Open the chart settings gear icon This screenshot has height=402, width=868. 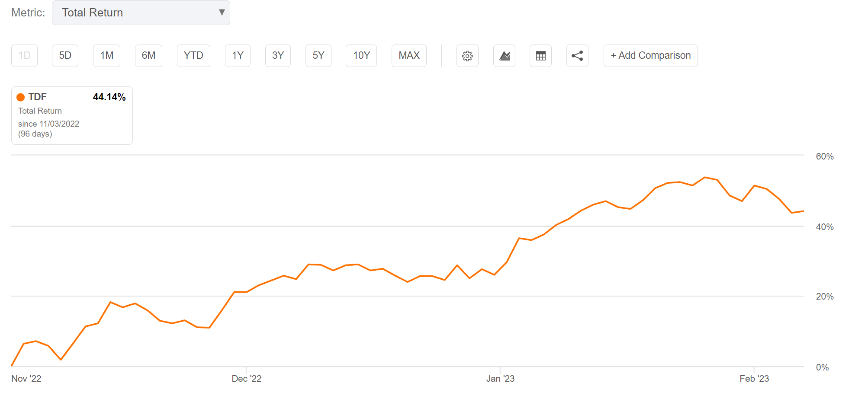point(467,56)
